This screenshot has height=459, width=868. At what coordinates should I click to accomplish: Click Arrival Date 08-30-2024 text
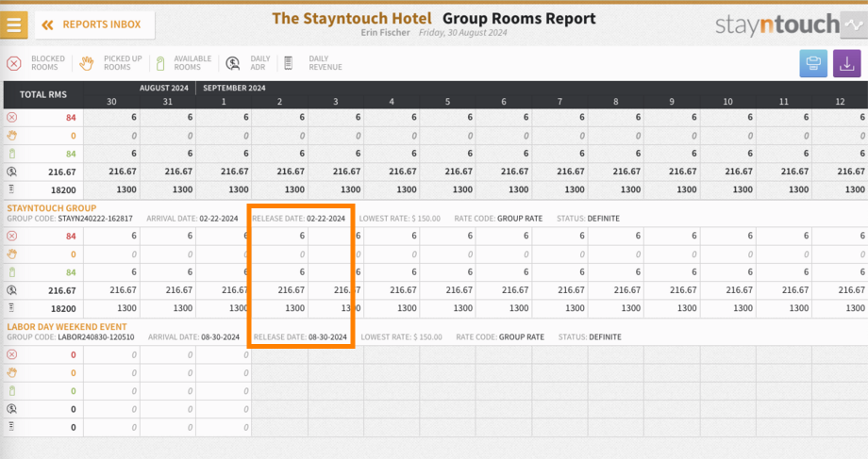pyautogui.click(x=193, y=337)
